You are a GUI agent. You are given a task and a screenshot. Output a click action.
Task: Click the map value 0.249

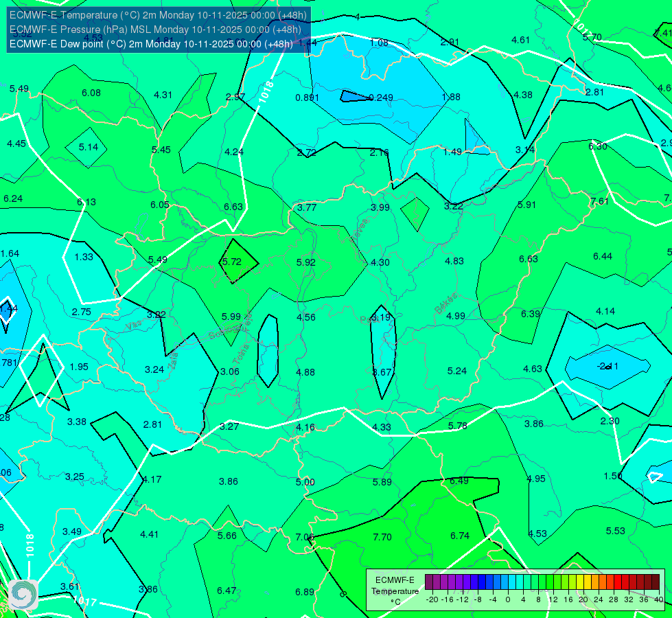[x=381, y=98]
